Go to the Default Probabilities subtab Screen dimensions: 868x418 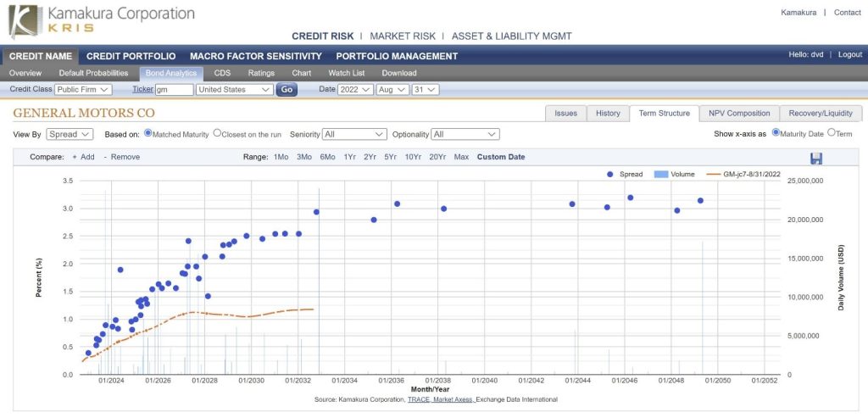93,73
